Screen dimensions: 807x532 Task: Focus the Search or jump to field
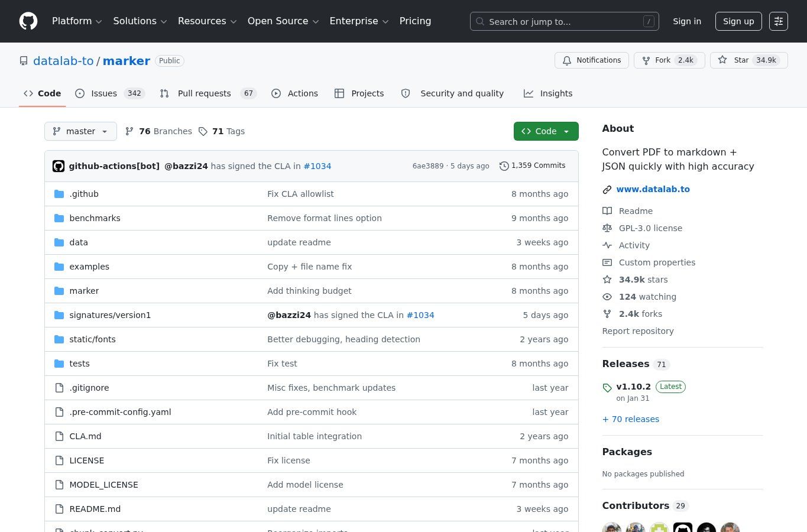[x=565, y=21]
